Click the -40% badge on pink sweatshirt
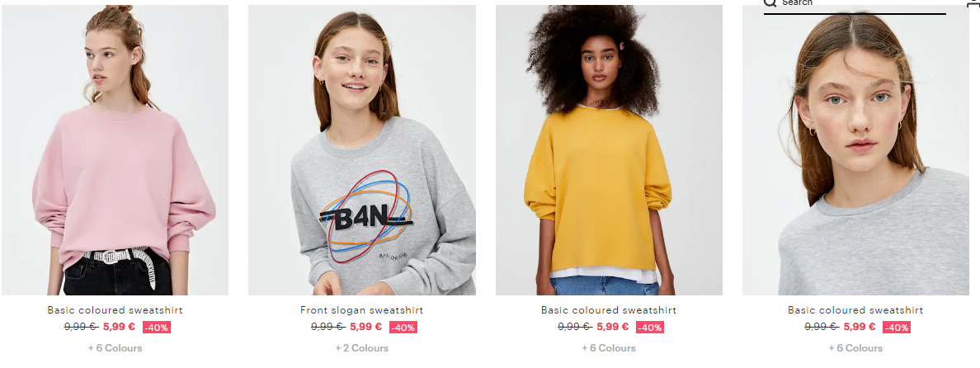The height and width of the screenshot is (368, 980). point(156,328)
